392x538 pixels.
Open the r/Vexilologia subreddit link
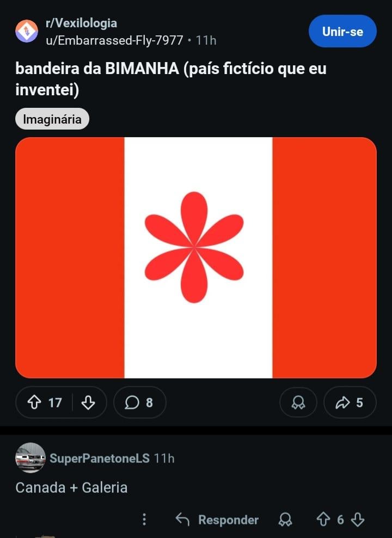pos(81,23)
